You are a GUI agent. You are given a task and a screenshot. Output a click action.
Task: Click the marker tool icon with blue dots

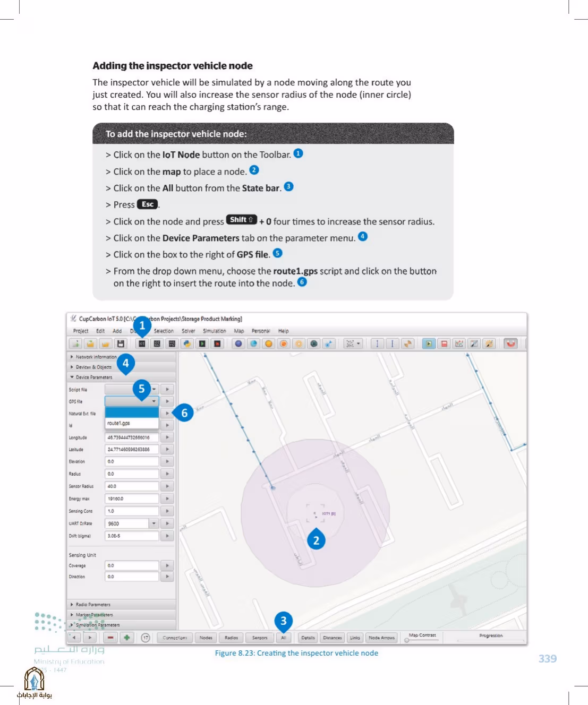329,343
